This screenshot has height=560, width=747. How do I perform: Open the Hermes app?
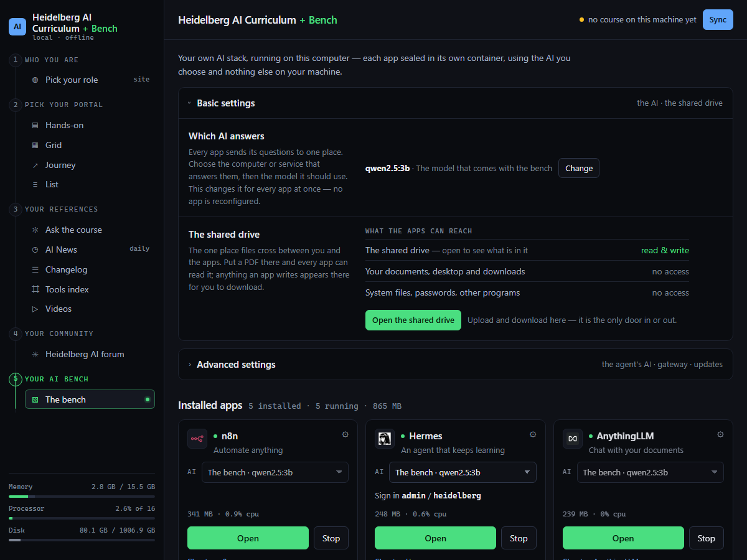435,538
